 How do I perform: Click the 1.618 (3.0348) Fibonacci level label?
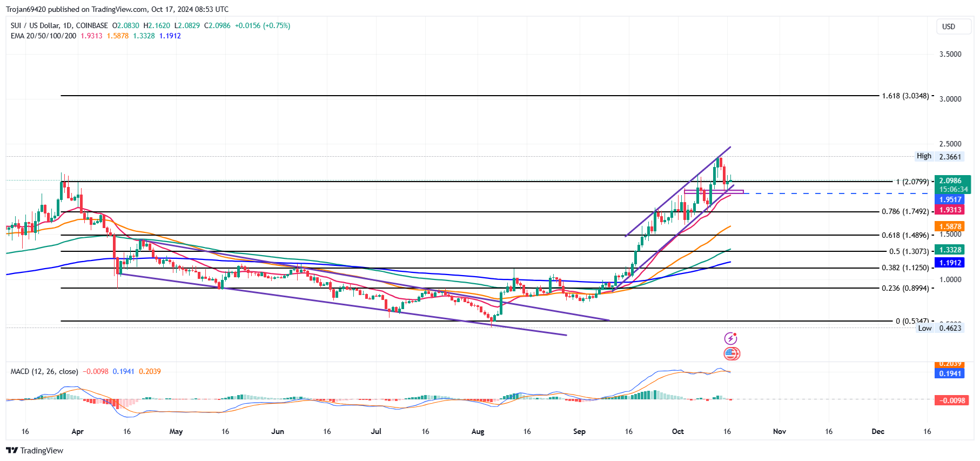click(905, 96)
